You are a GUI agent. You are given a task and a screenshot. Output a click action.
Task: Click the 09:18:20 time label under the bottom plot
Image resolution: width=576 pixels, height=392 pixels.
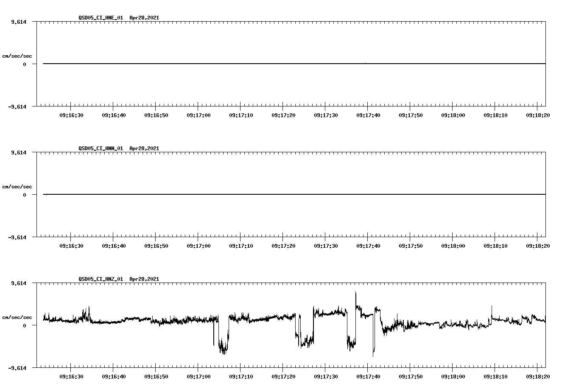tap(538, 376)
